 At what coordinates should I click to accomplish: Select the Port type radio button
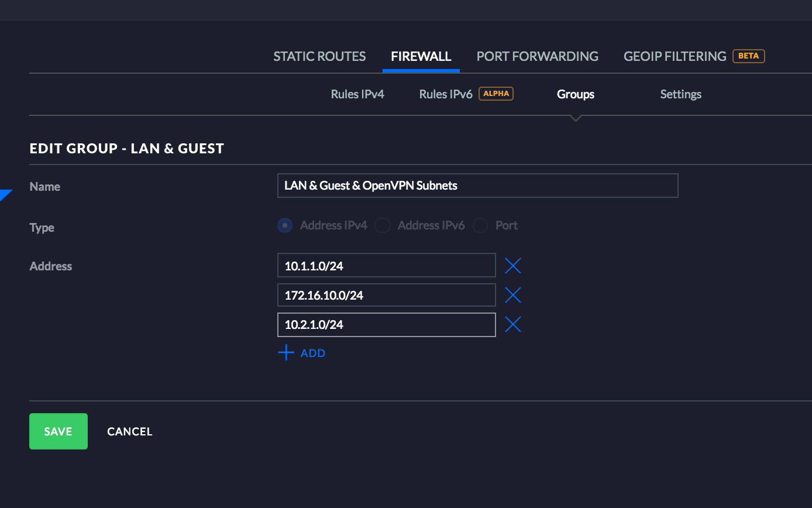480,225
